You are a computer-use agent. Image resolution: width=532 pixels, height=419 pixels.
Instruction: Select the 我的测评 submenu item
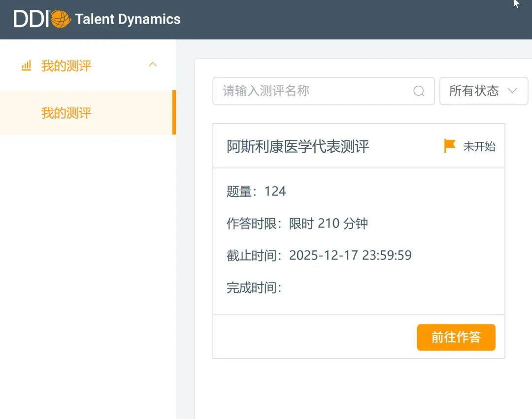(x=88, y=113)
